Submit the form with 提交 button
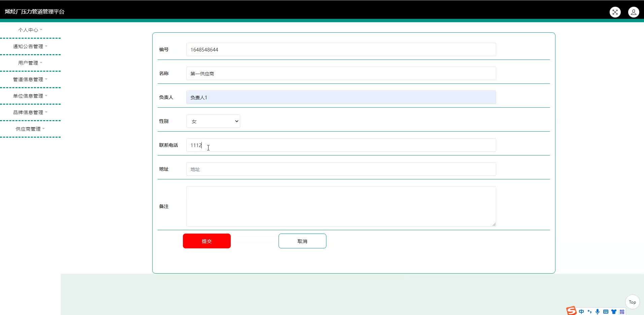This screenshot has width=644, height=315. [207, 241]
